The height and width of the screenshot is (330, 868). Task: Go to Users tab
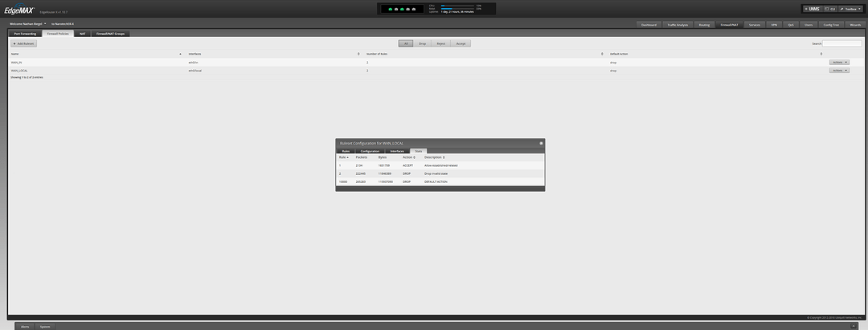(x=809, y=25)
